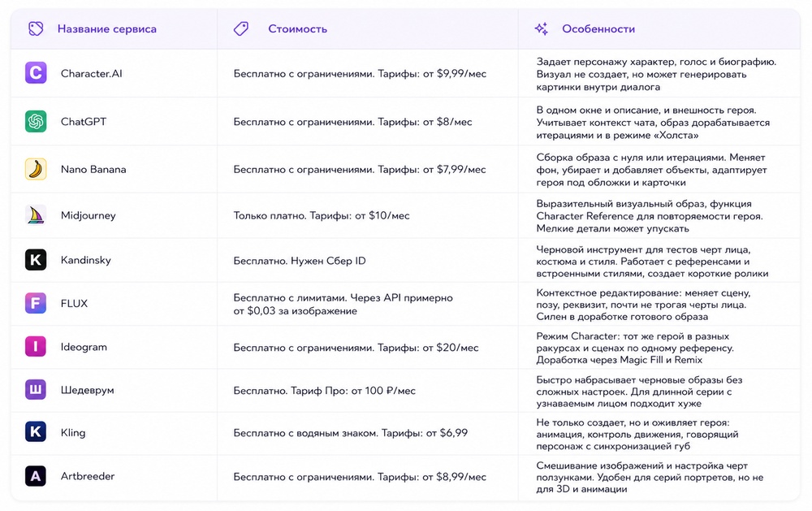Click the Ideogram pink I icon
The image size is (812, 511).
[x=36, y=347]
